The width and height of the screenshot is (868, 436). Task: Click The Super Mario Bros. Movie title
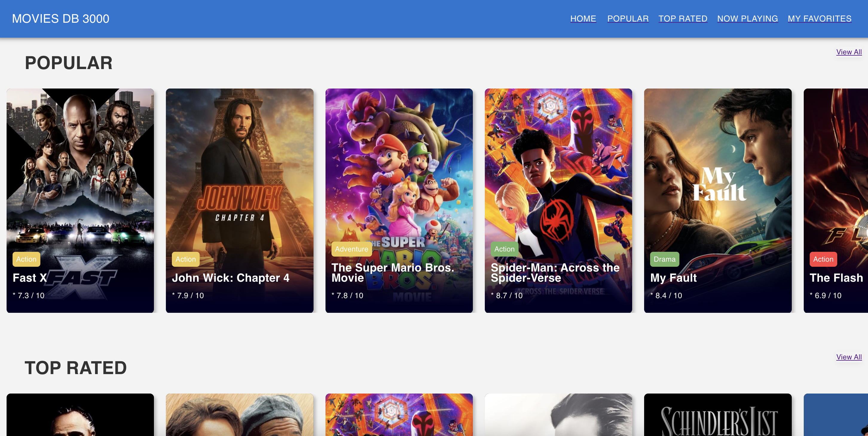[x=392, y=272]
